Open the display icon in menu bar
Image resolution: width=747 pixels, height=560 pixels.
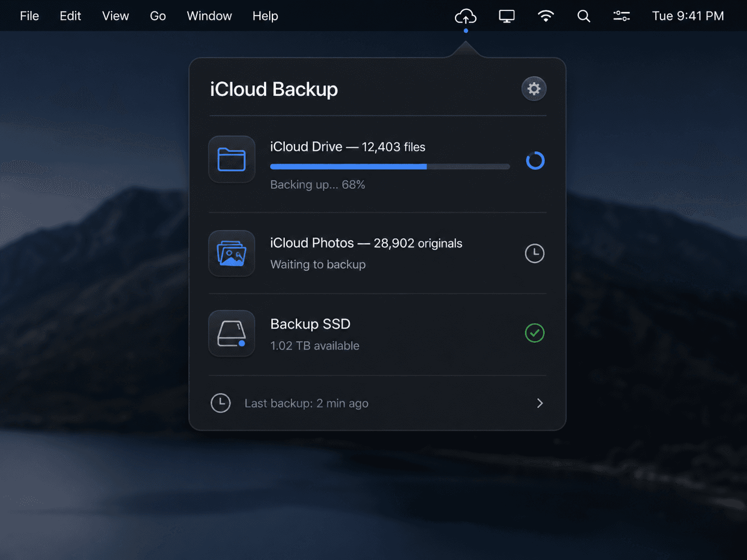coord(506,17)
